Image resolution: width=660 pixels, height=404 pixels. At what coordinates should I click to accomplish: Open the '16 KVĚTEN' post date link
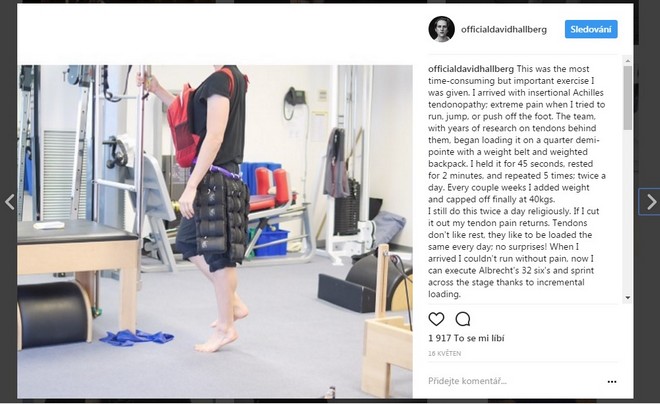[x=444, y=354]
